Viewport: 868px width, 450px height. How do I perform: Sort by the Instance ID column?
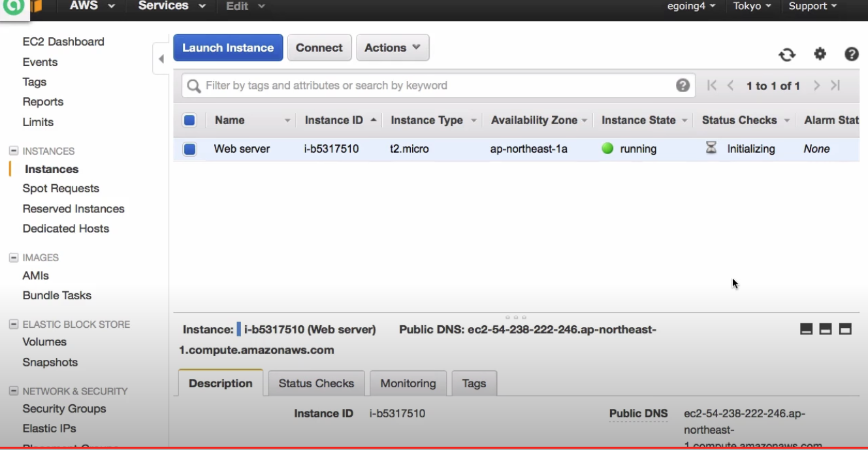tap(334, 120)
